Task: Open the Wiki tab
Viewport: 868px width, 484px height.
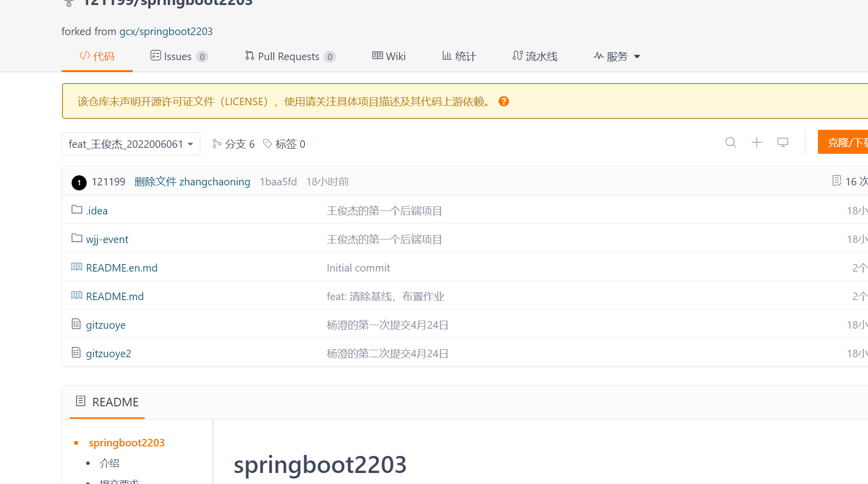Action: click(x=389, y=56)
